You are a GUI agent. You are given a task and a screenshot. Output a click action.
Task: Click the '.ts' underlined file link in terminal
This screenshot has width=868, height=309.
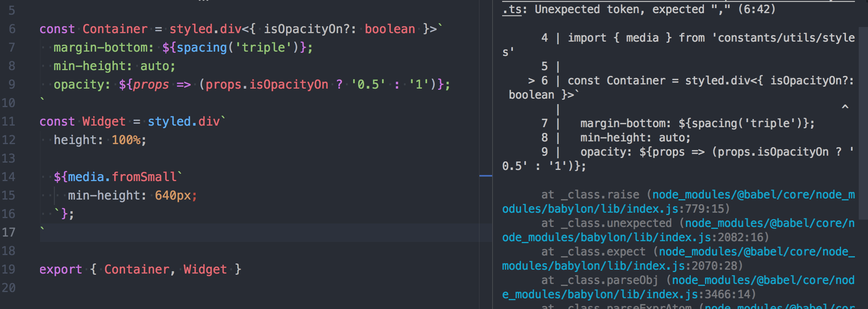click(512, 9)
